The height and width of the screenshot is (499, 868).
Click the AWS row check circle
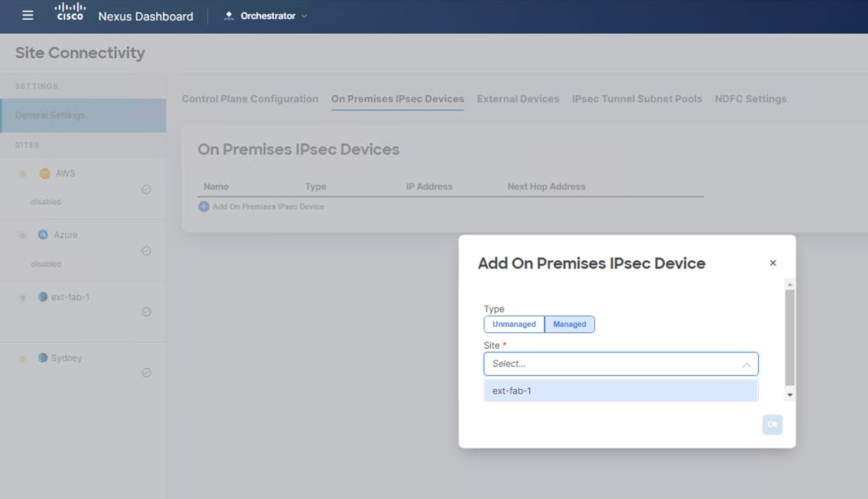(x=146, y=189)
